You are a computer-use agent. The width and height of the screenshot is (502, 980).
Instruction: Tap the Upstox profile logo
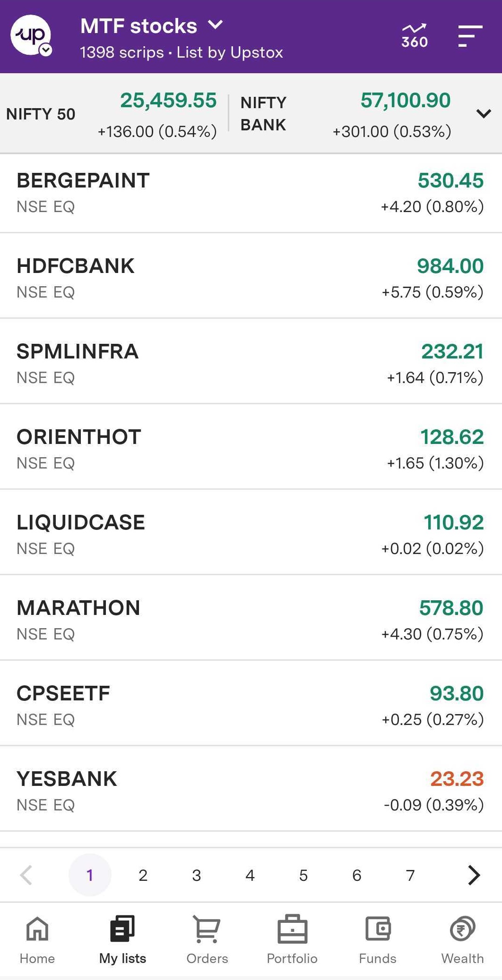[x=31, y=36]
